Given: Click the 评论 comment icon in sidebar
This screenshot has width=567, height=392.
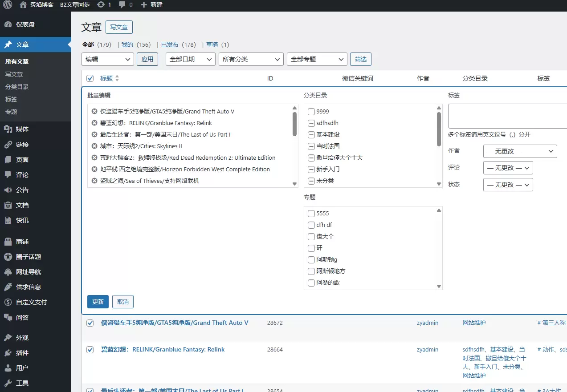Looking at the screenshot, I should (8, 175).
